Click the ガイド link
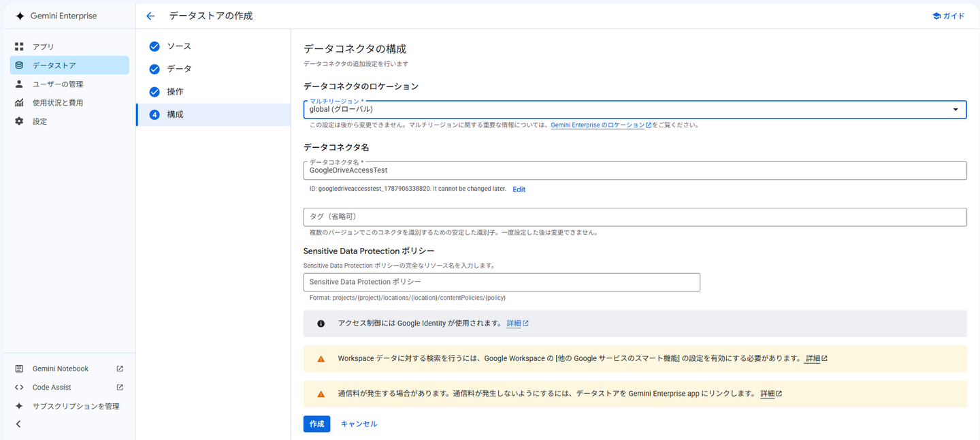 click(949, 16)
